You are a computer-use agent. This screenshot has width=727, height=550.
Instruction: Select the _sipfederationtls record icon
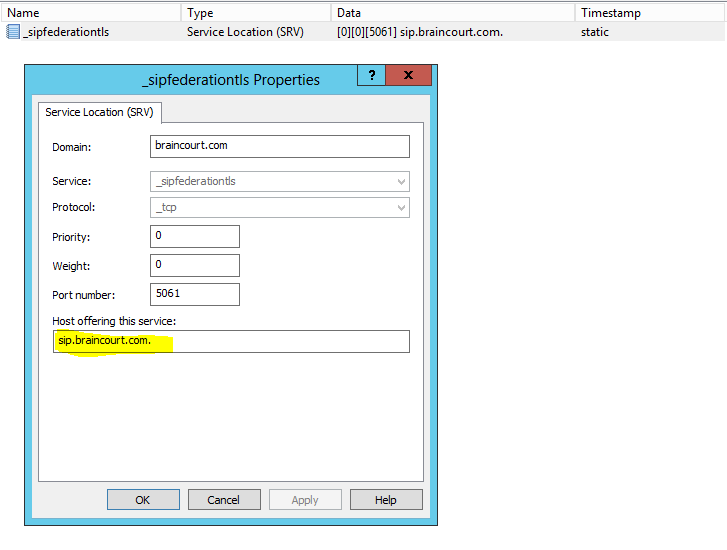tap(13, 32)
